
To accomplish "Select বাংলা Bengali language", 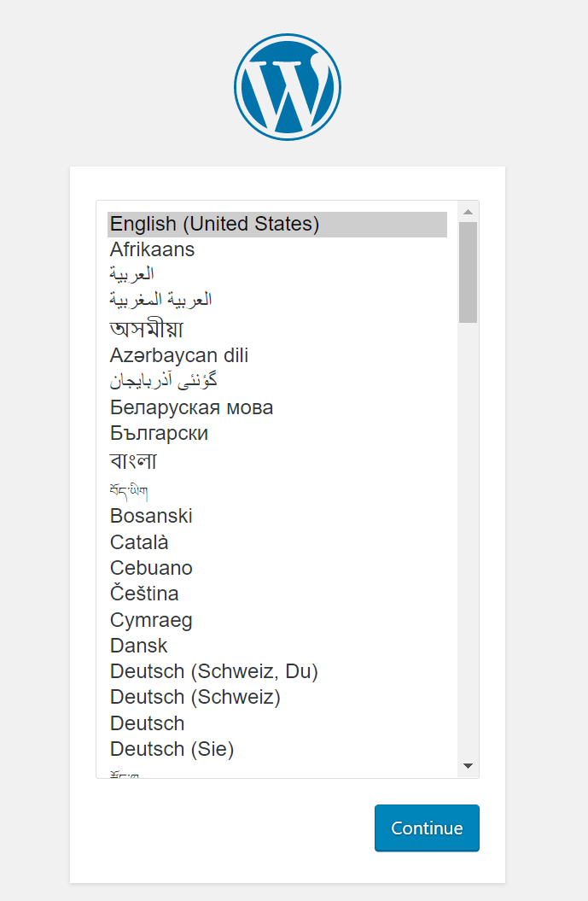I will pos(277,461).
